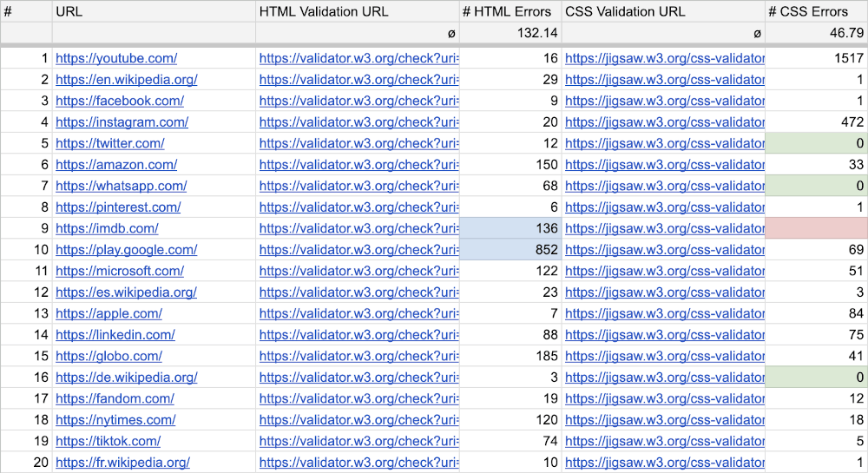Open the https://tiktok.com/ link
The image size is (868, 473).
pyautogui.click(x=108, y=442)
